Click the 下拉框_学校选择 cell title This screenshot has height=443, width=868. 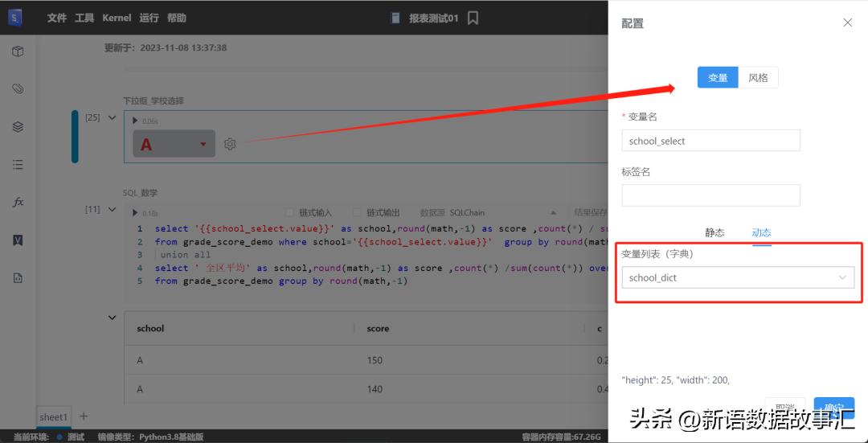tap(154, 100)
